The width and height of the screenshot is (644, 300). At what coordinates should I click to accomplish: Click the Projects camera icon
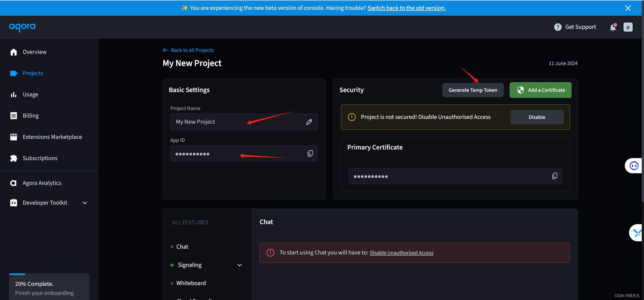[14, 73]
